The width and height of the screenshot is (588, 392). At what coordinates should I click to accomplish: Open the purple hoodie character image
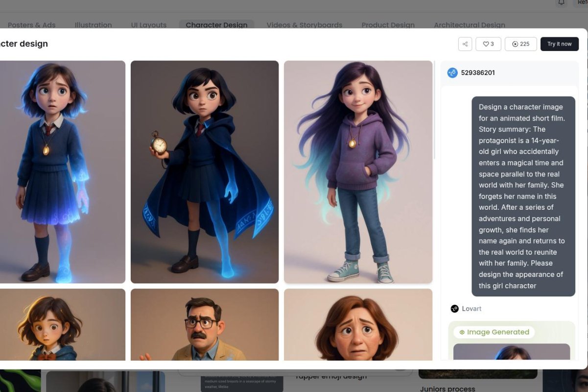coord(358,171)
